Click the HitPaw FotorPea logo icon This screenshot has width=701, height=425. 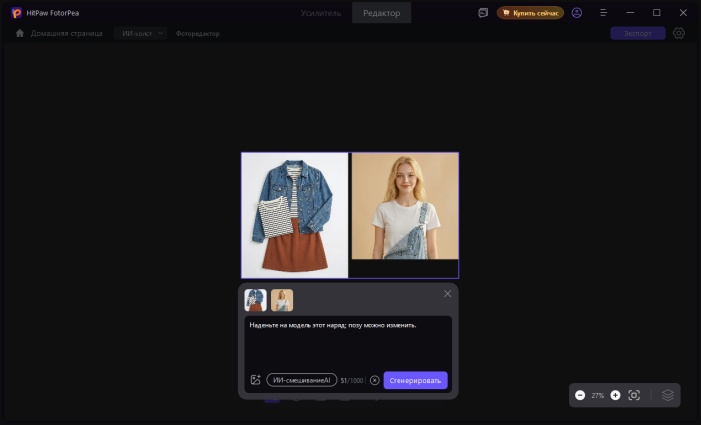17,13
